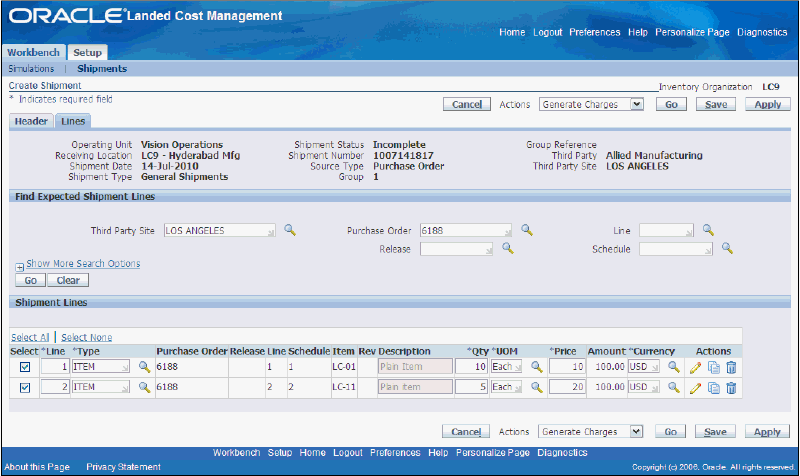The height and width of the screenshot is (476, 800).
Task: Click the top Cancel button
Action: pos(467,104)
